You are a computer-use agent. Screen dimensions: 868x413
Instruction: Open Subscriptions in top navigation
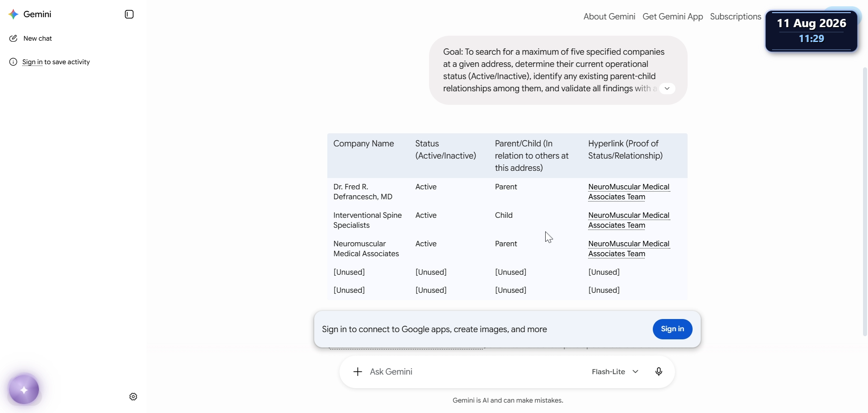tap(736, 17)
